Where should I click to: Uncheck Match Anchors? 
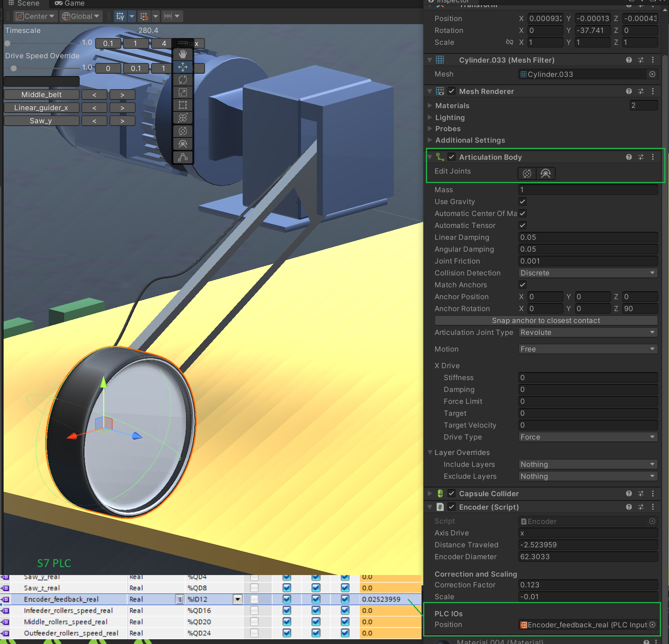(x=523, y=285)
